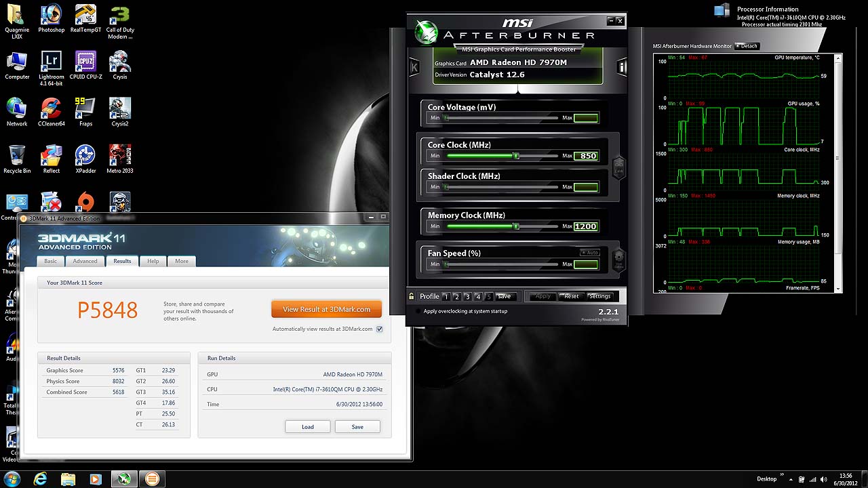Select the Results tab in 3DMark
This screenshot has width=868, height=488.
[122, 261]
